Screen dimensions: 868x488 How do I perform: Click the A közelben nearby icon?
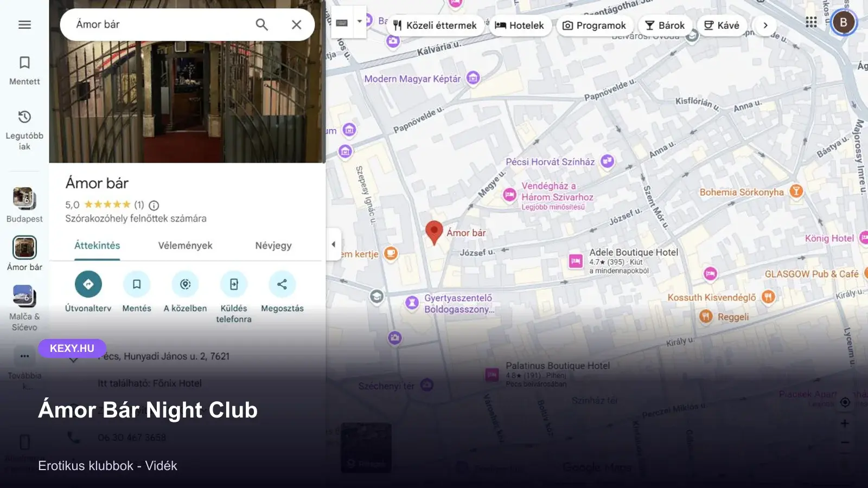(185, 284)
